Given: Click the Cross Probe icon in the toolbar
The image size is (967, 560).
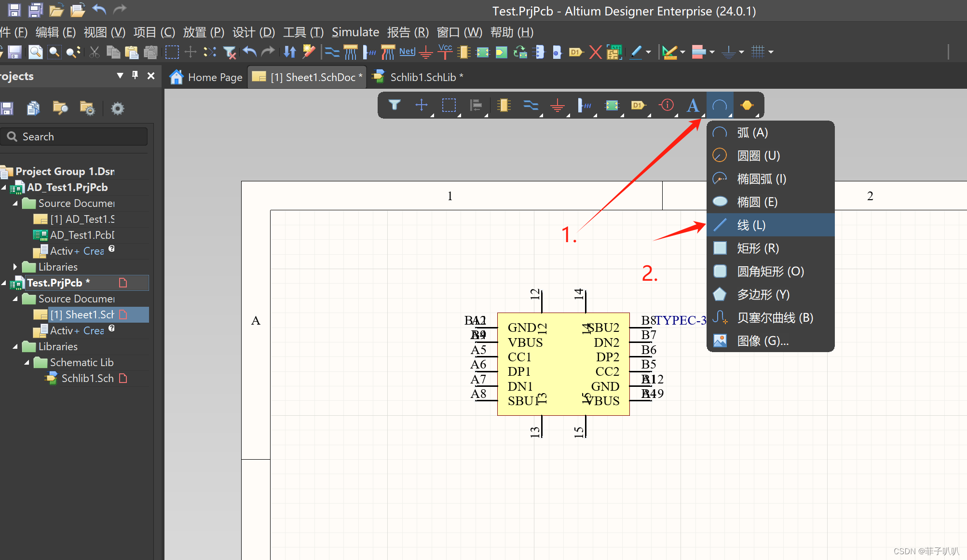Looking at the screenshot, I should 309,52.
